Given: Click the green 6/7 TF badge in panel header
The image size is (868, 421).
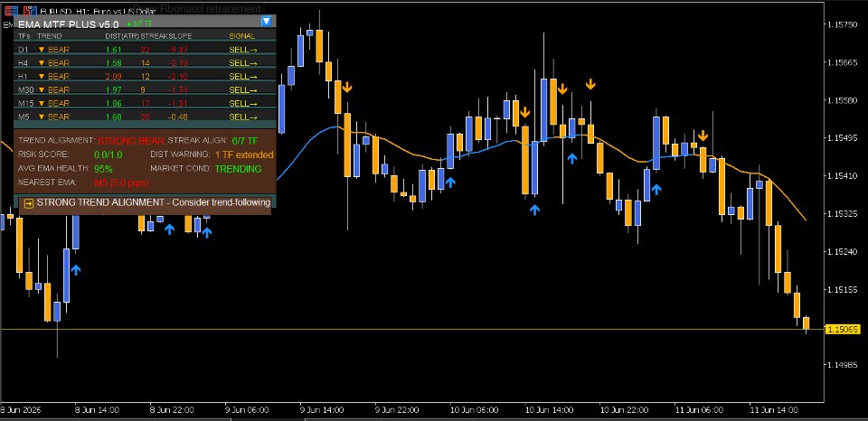Looking at the screenshot, I should point(139,23).
